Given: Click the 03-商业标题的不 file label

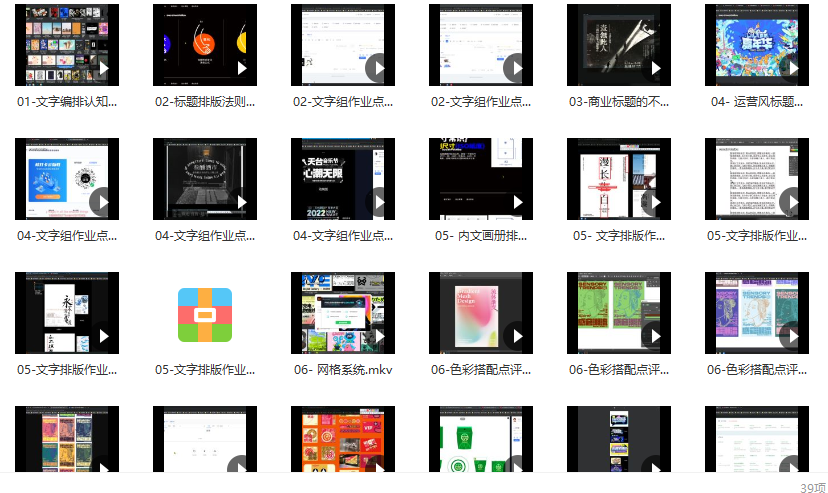Looking at the screenshot, I should tap(619, 102).
